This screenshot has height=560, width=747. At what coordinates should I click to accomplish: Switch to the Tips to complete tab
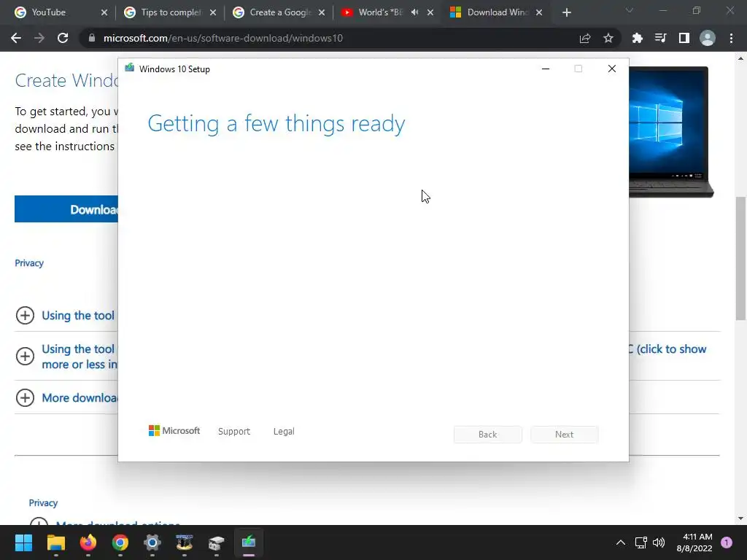pyautogui.click(x=169, y=12)
